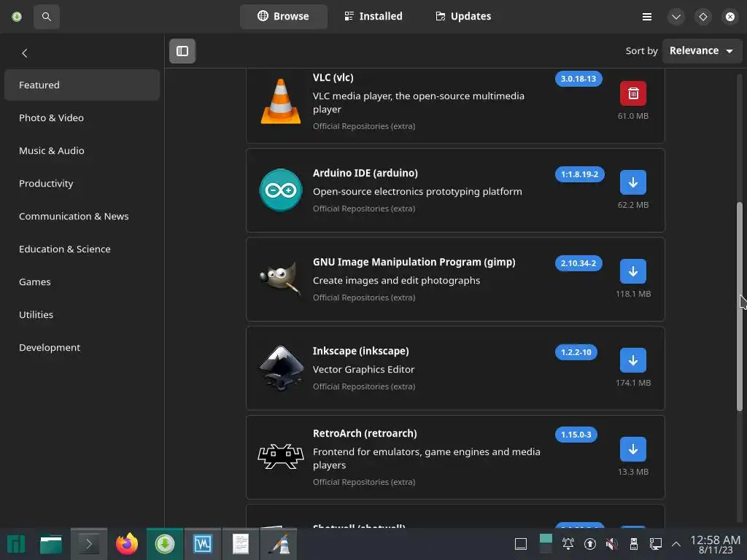The width and height of the screenshot is (747, 560).
Task: Open the virtual desktop pager
Action: pyautogui.click(x=546, y=544)
